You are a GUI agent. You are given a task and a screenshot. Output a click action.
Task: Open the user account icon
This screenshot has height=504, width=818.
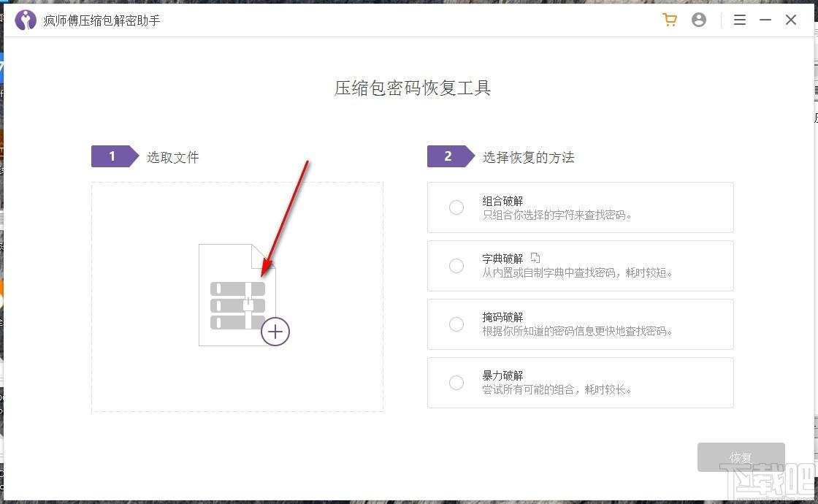point(698,20)
